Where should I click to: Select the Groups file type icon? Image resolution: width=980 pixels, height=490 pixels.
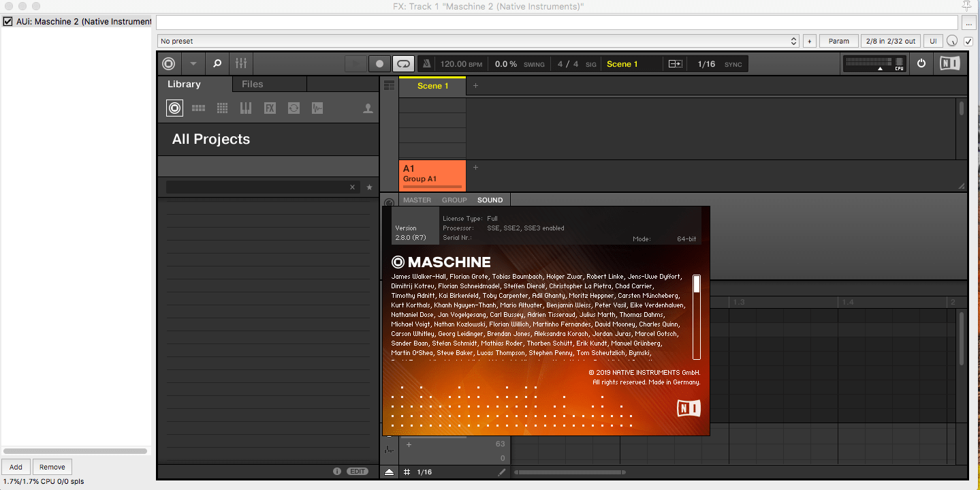pos(198,108)
